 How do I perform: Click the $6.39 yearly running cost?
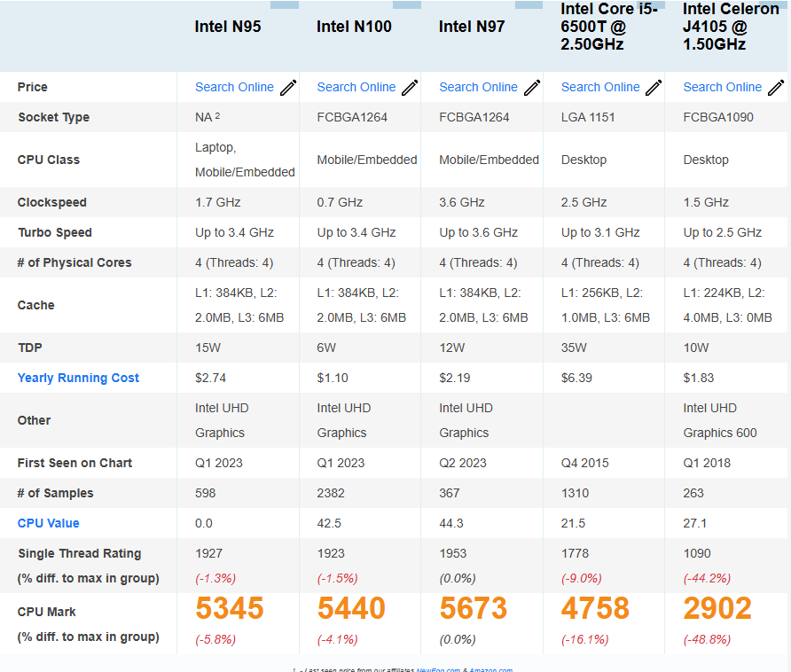point(576,378)
